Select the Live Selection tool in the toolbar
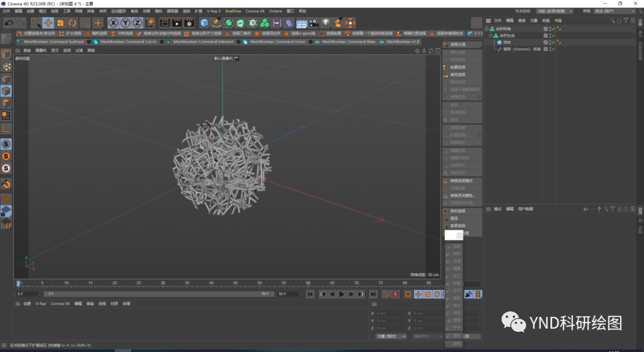The height and width of the screenshot is (352, 644). [x=35, y=23]
